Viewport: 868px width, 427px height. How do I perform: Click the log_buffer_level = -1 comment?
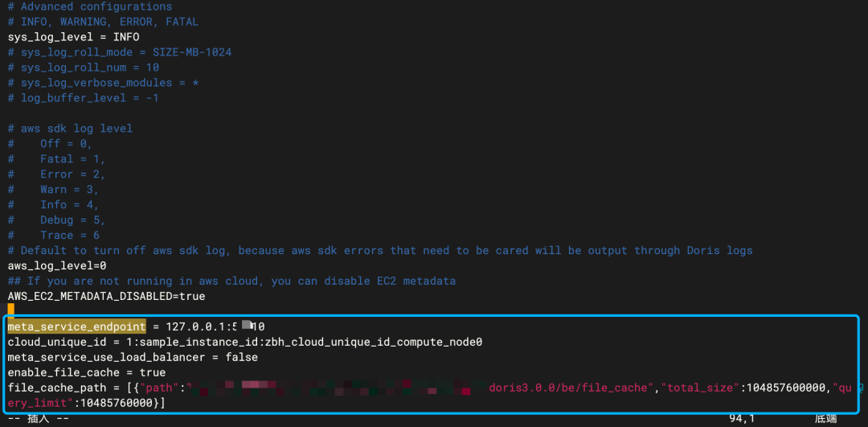coord(84,98)
